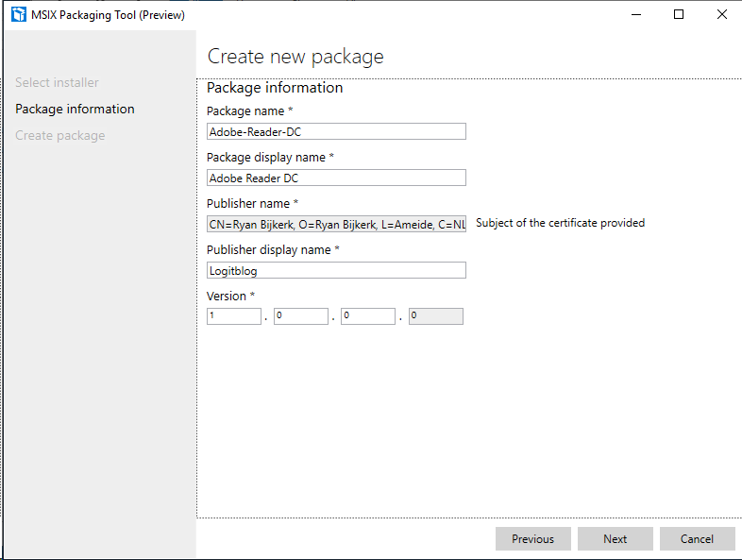Edit the Publisher display name Logitblog
This screenshot has width=742, height=560.
[x=336, y=270]
